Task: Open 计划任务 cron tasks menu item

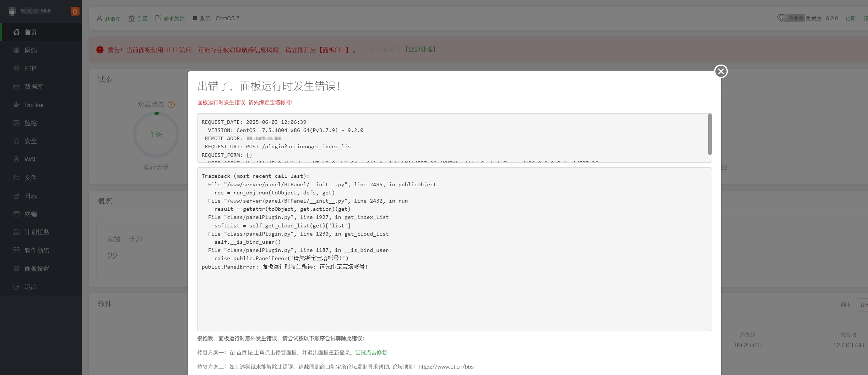Action: pyautogui.click(x=41, y=232)
